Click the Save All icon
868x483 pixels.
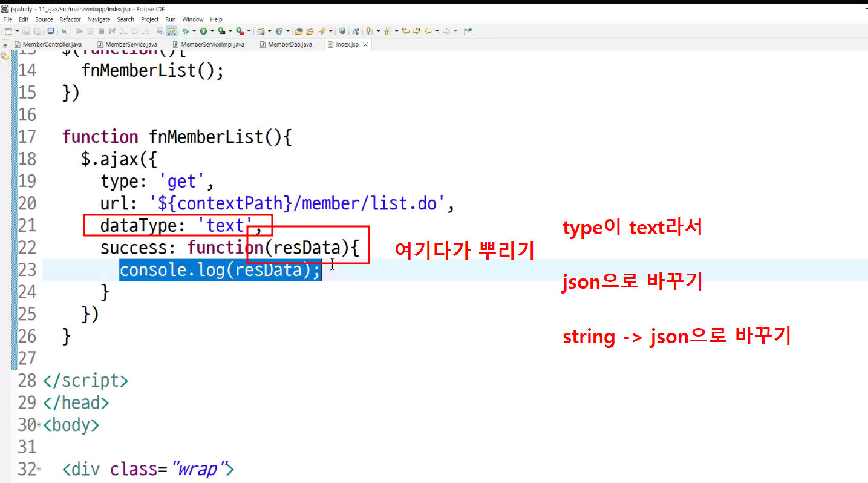coord(37,31)
